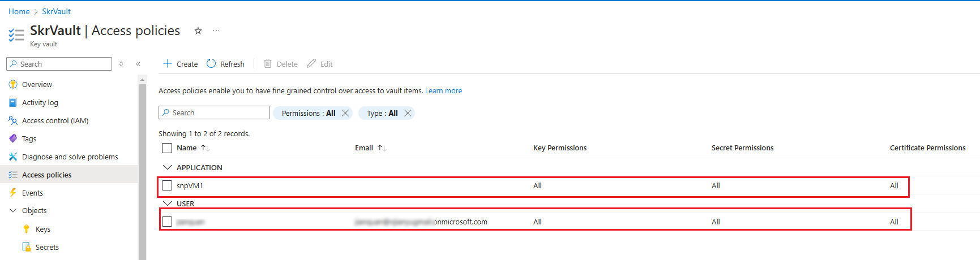The width and height of the screenshot is (980, 260).
Task: Collapse the sidebar with double chevron
Action: pos(138,64)
